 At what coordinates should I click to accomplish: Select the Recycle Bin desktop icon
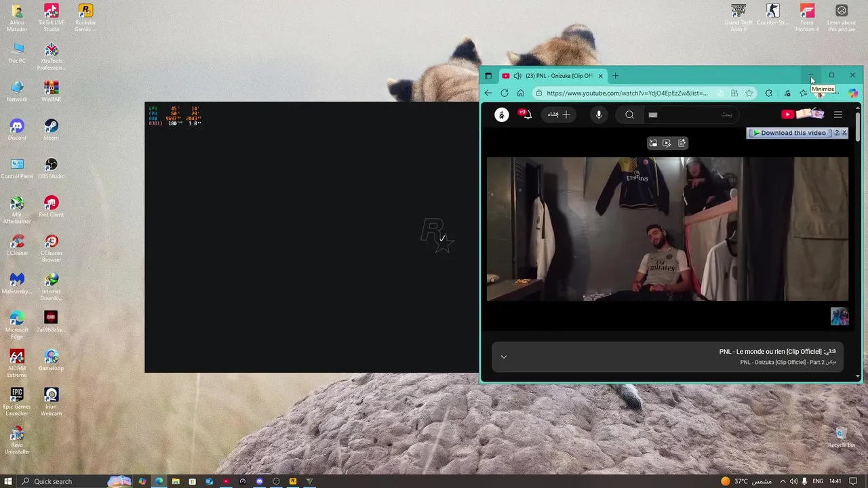tap(841, 438)
